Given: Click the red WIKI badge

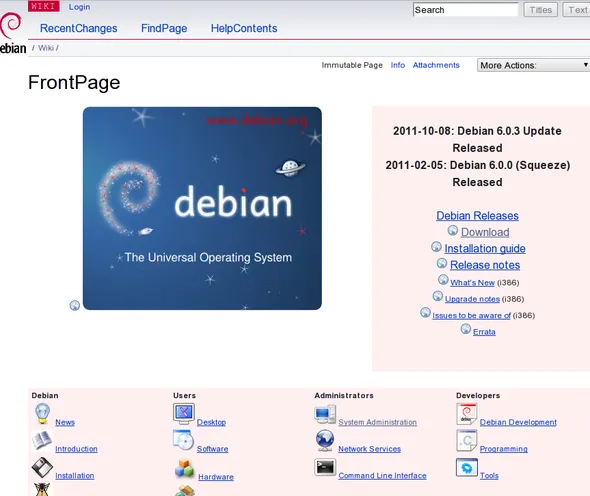Looking at the screenshot, I should click(x=44, y=6).
